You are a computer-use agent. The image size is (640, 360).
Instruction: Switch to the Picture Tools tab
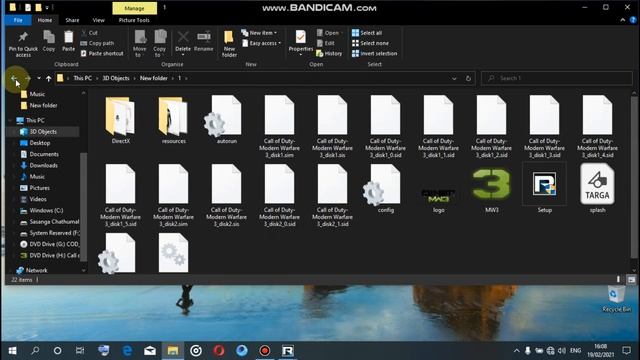134,20
